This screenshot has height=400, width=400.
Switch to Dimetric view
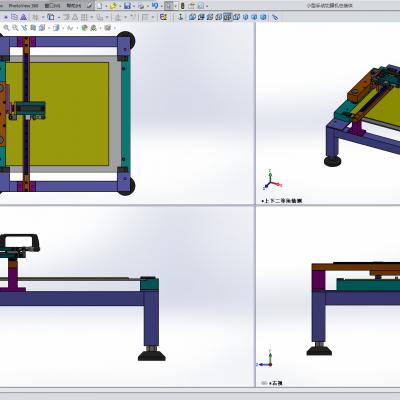pyautogui.click(x=263, y=17)
